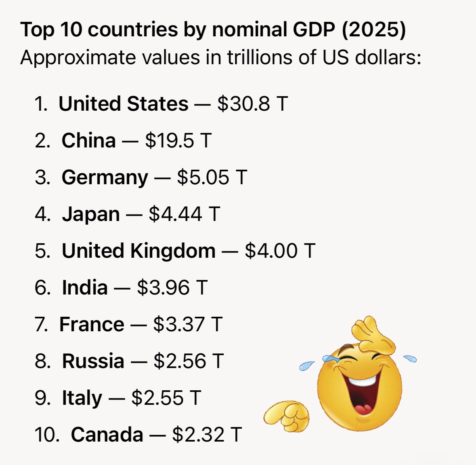
Task: Click the India country name
Action: click(x=85, y=288)
